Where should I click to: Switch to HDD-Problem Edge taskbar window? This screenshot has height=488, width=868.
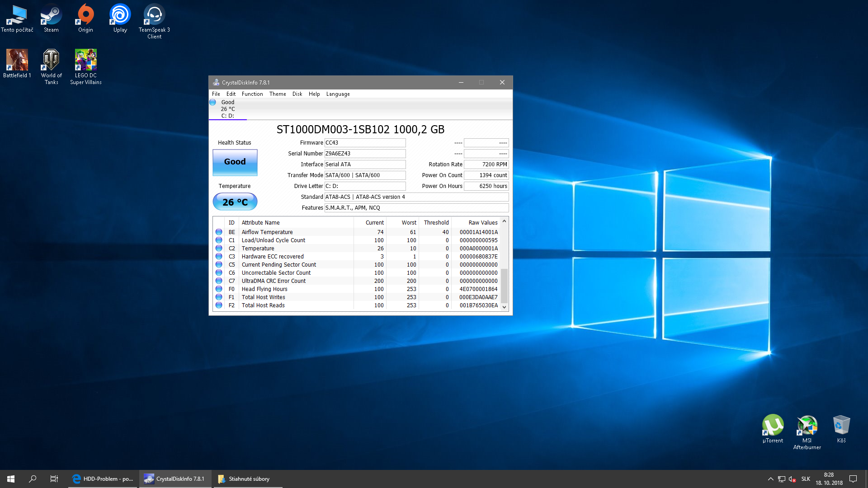[x=103, y=479]
